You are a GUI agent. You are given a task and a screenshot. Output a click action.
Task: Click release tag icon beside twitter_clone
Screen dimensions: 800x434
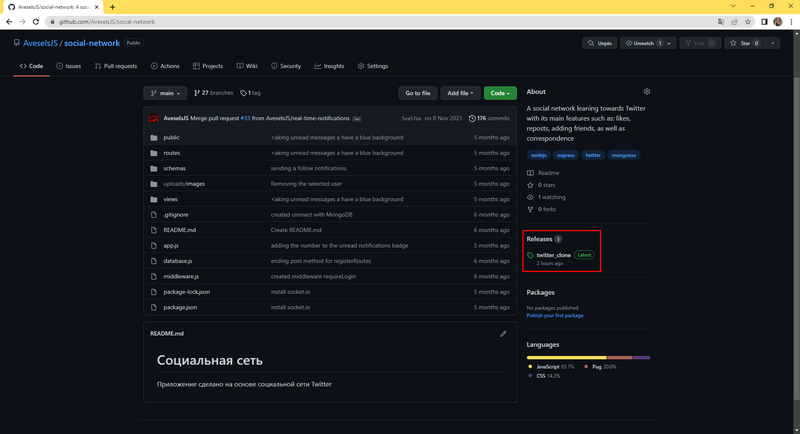(x=530, y=255)
